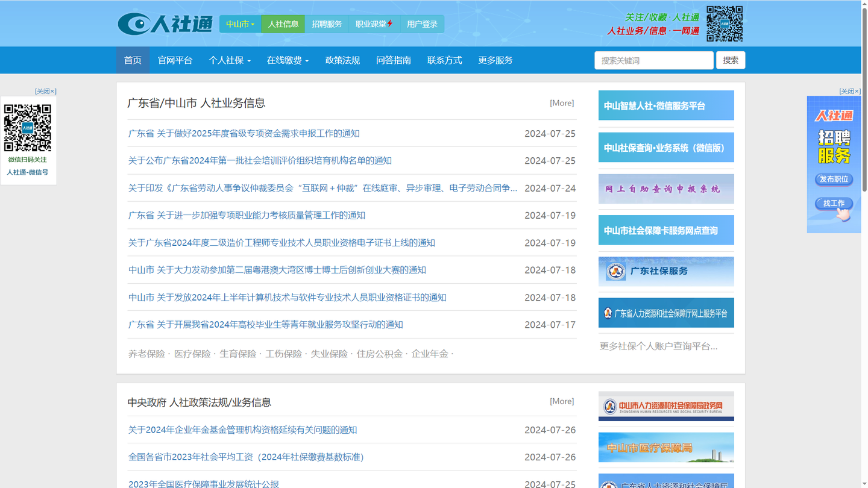
Task: Open the 互联网+仲裁 在线庭审 notice
Action: click(322, 188)
